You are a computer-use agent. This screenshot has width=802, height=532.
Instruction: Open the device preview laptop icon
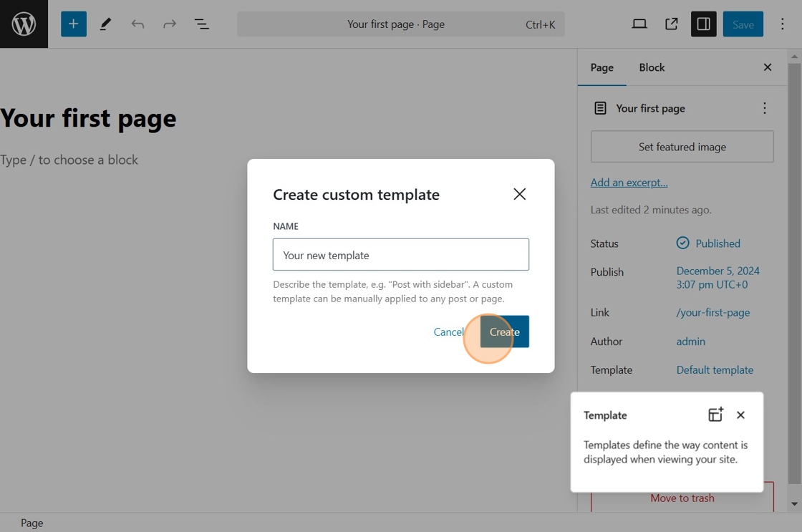tap(639, 24)
